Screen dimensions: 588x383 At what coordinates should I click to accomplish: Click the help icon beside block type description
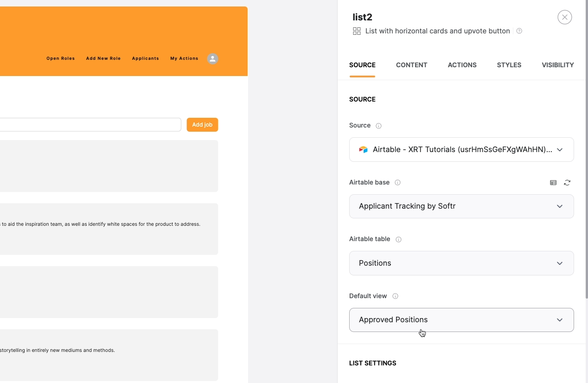519,31
